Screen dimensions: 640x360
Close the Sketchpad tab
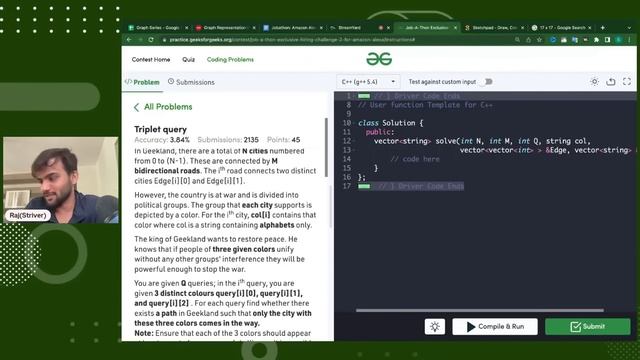pyautogui.click(x=522, y=28)
